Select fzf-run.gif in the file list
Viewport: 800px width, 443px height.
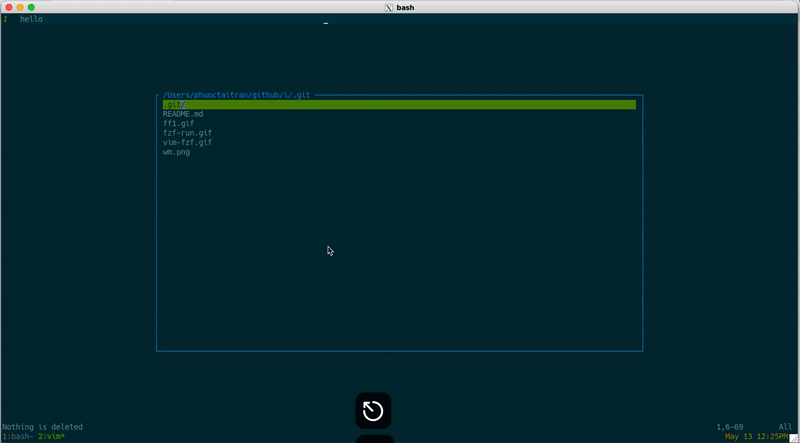point(187,133)
